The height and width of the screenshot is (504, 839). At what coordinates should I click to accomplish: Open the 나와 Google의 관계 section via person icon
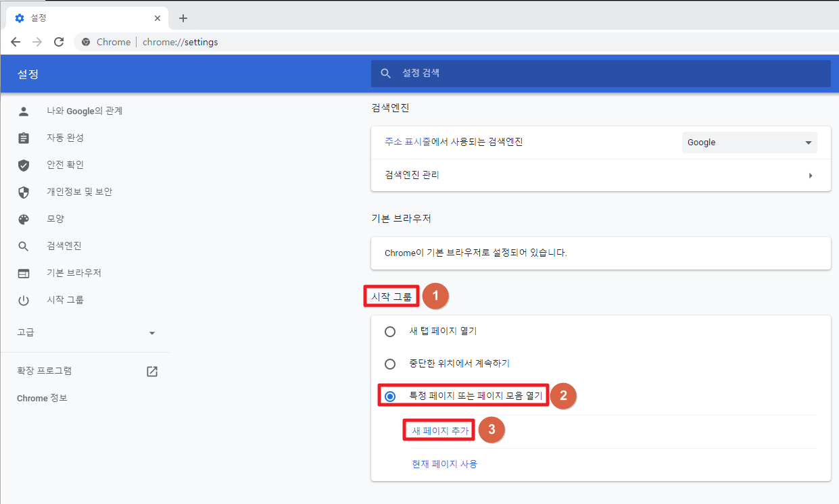pyautogui.click(x=24, y=110)
